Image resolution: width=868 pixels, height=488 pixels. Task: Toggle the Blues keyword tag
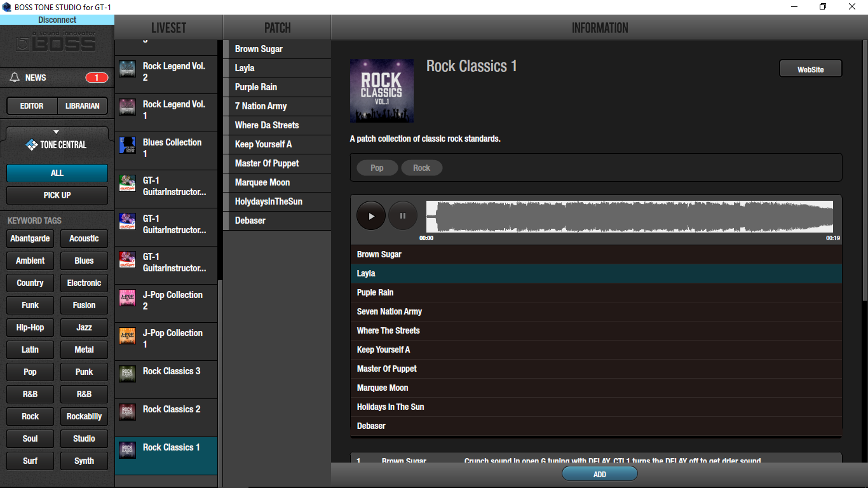pyautogui.click(x=84, y=261)
